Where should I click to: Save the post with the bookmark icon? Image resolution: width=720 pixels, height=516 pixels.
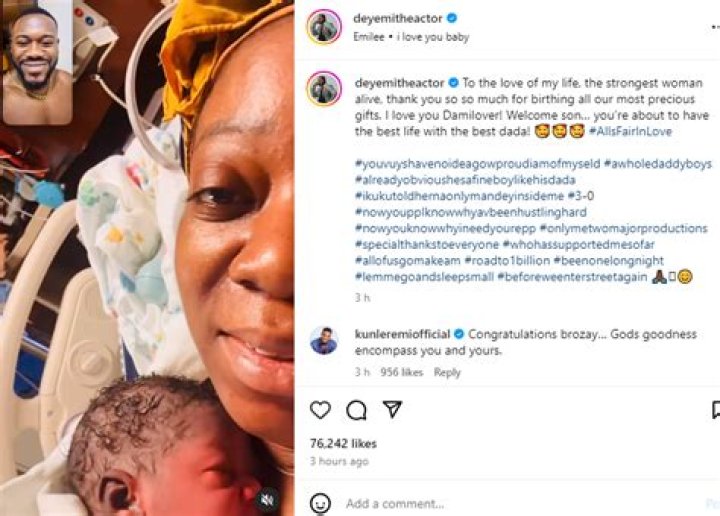(x=714, y=410)
